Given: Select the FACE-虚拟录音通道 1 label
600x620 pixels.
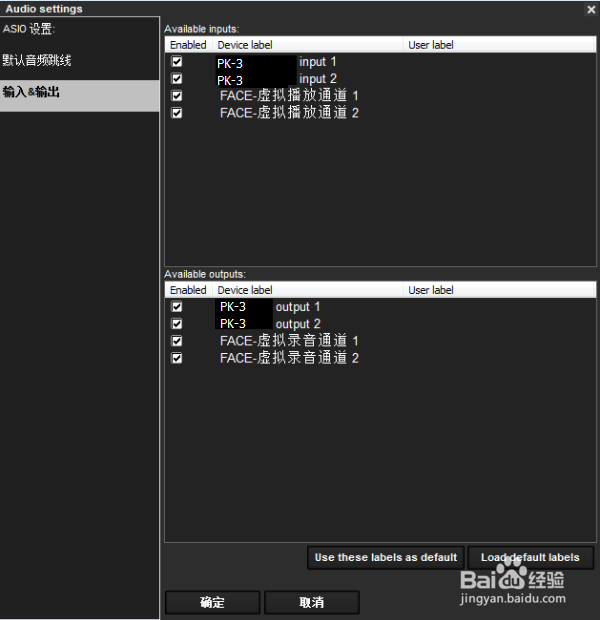Looking at the screenshot, I should [289, 341].
